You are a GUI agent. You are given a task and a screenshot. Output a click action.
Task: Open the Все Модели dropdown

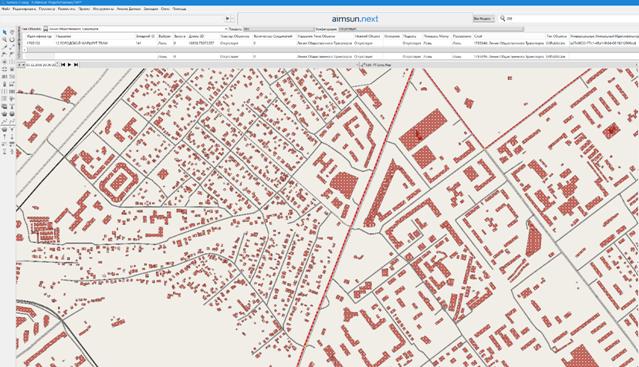pos(484,18)
